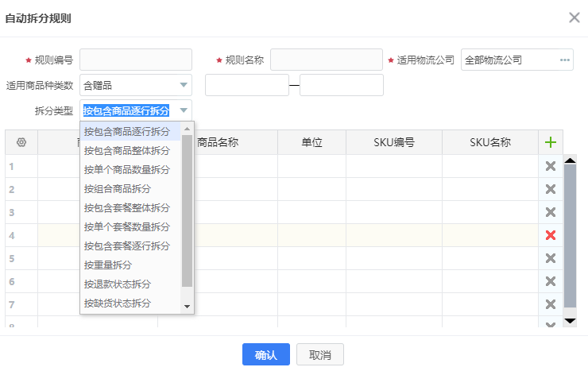The width and height of the screenshot is (588, 371).
Task: Click the dropdown list scrollbar thumb
Action: [x=187, y=211]
